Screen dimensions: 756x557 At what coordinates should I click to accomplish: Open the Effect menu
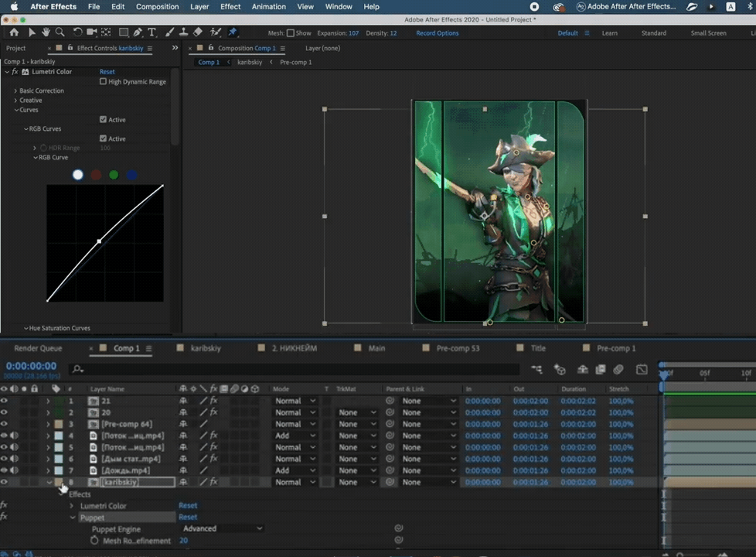230,7
